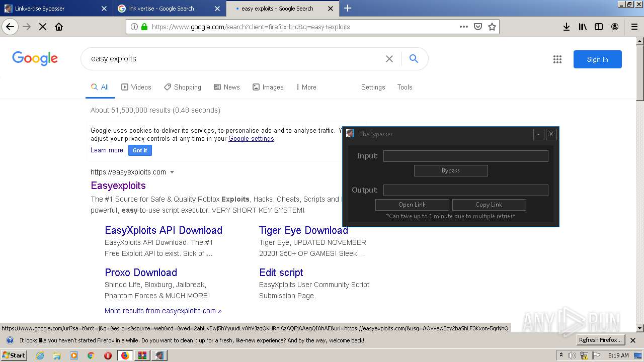
Task: Go back to the previous page
Action: click(10, 27)
